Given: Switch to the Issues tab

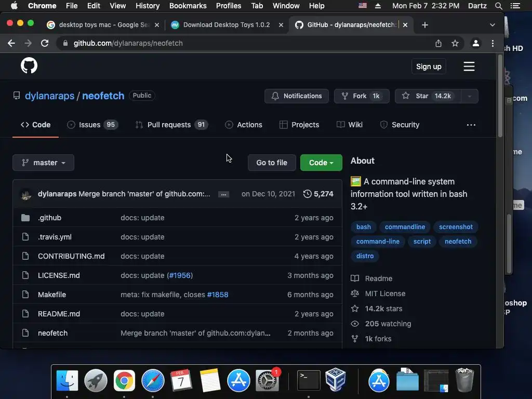Looking at the screenshot, I should click(x=92, y=125).
